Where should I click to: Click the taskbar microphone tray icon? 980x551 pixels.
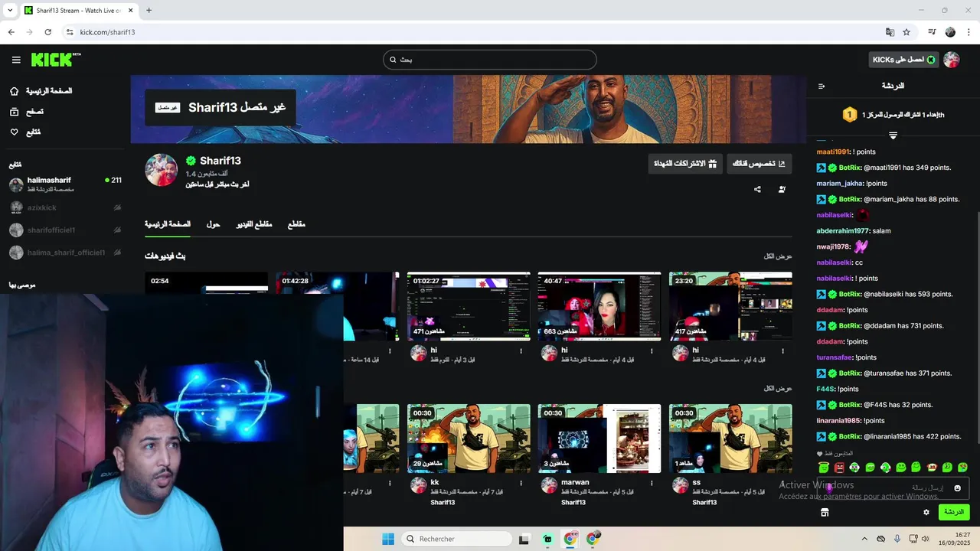click(x=897, y=539)
